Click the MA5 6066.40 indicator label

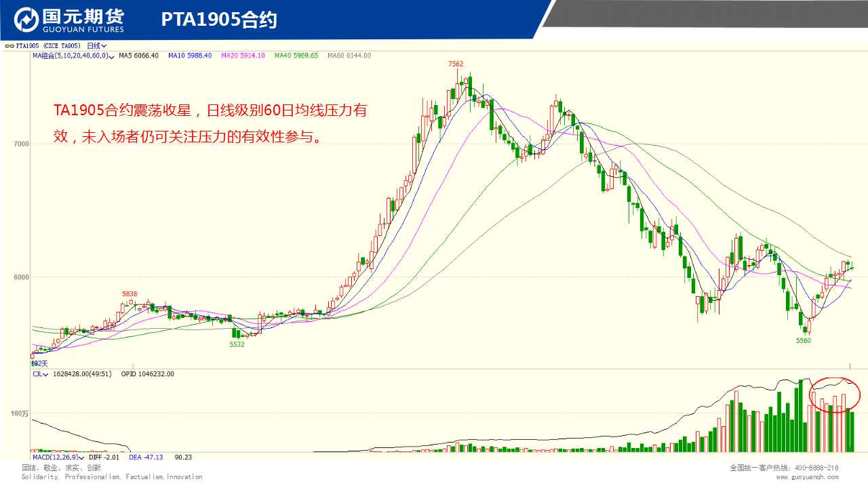(138, 56)
